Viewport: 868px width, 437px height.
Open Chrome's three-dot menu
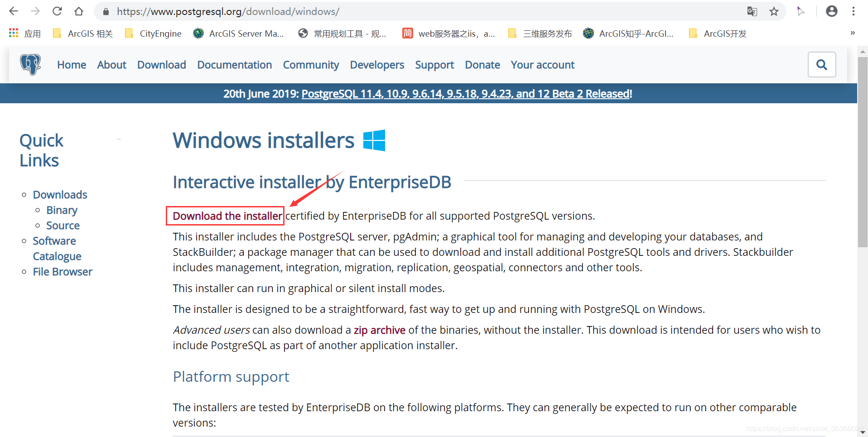[x=853, y=11]
